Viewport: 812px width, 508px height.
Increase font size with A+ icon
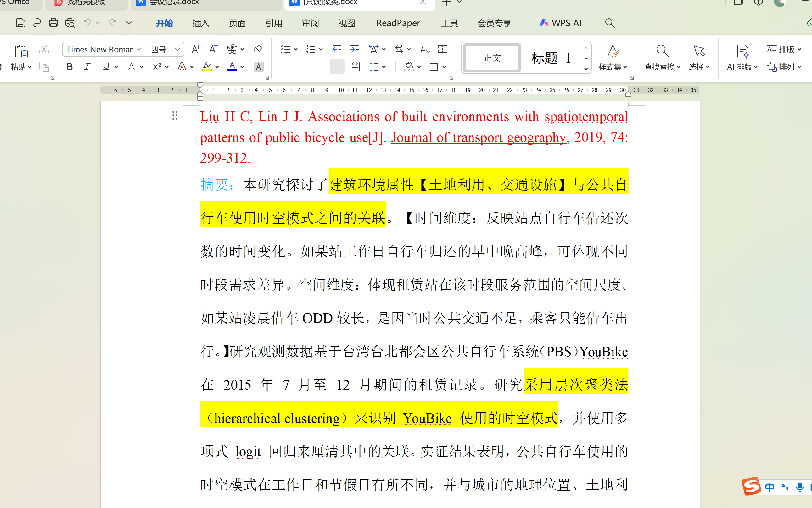(x=195, y=49)
